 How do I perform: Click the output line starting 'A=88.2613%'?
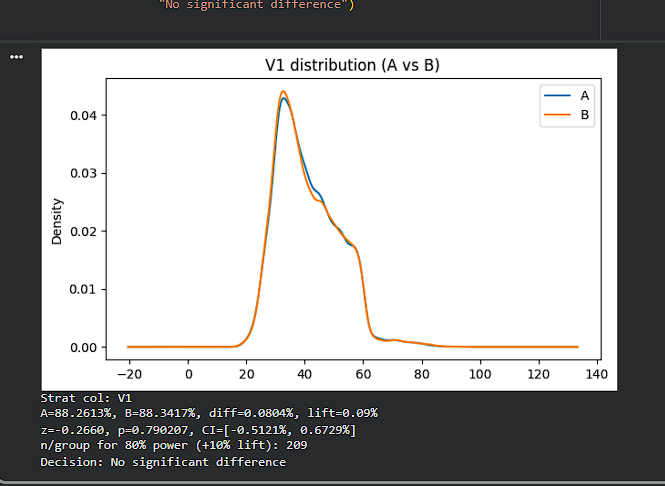coord(209,413)
